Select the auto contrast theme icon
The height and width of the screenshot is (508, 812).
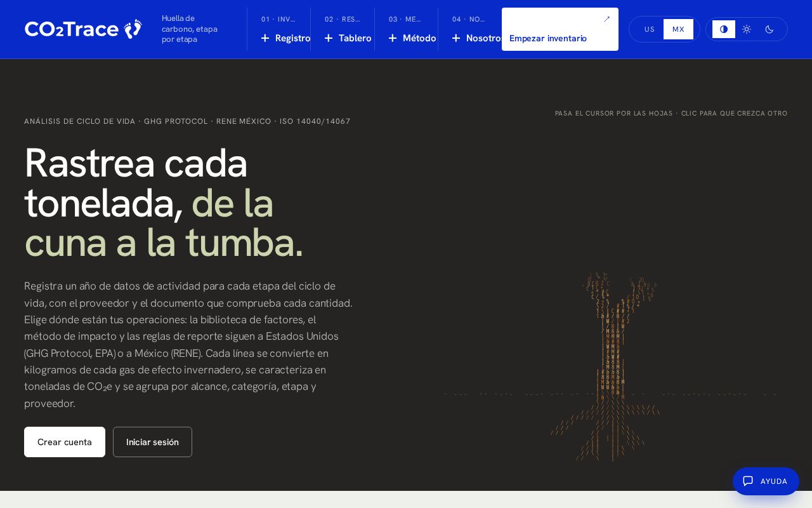coord(724,29)
